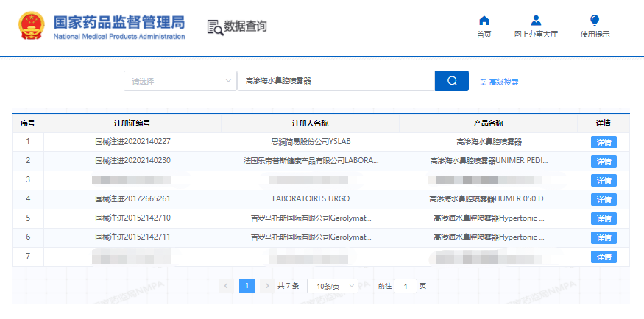Click registrant 法国乐帝普斯健康产品有限公司LABORA...

click(x=311, y=161)
